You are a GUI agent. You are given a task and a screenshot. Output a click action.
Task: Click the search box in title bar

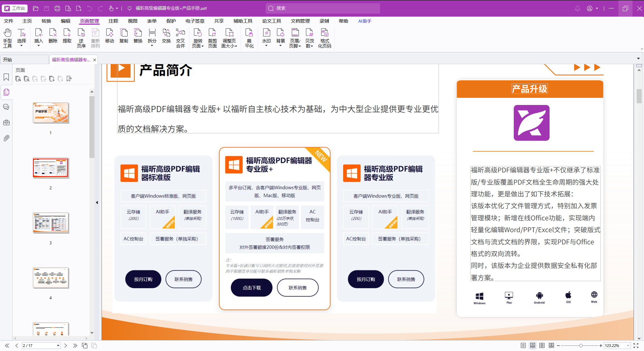coord(323,8)
